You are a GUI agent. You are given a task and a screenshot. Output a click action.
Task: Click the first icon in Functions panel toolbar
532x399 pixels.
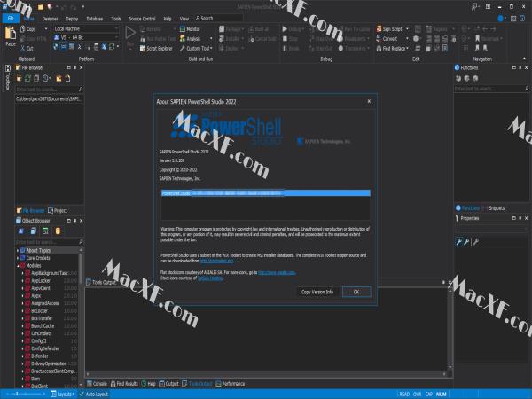coord(458,78)
